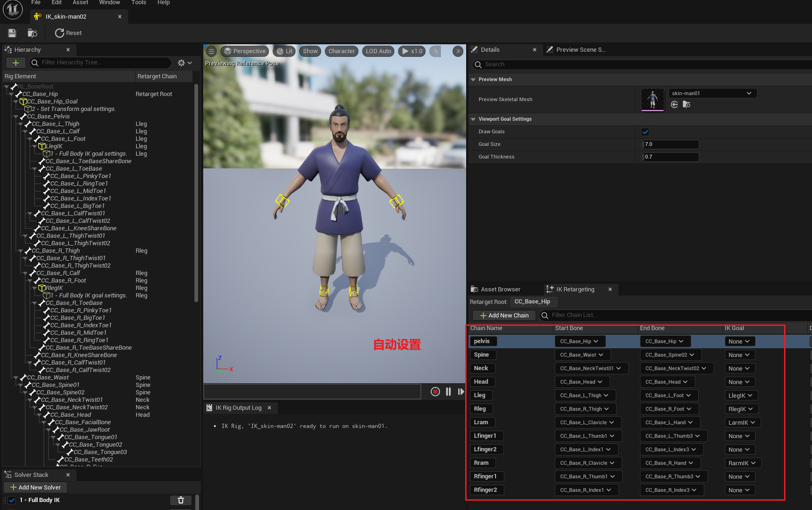Viewport: 812px width, 510px height.
Task: Click the Browse to asset icon in toolbar
Action: click(x=32, y=33)
